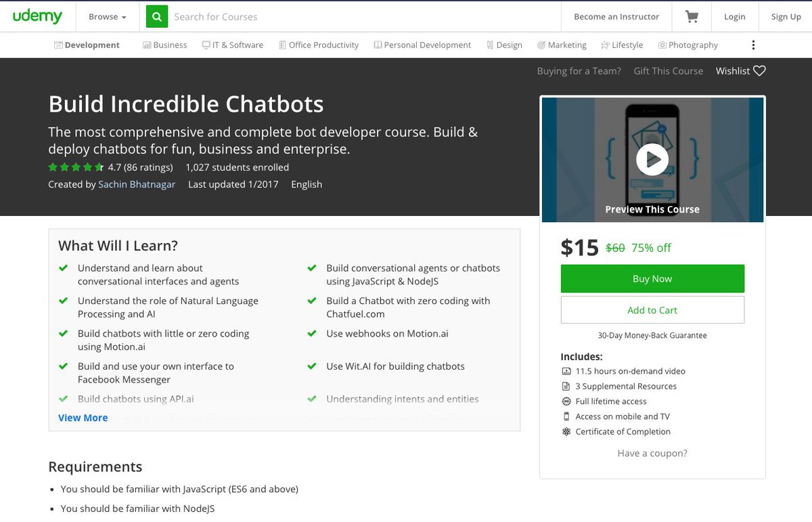Click the Development category icon

58,45
